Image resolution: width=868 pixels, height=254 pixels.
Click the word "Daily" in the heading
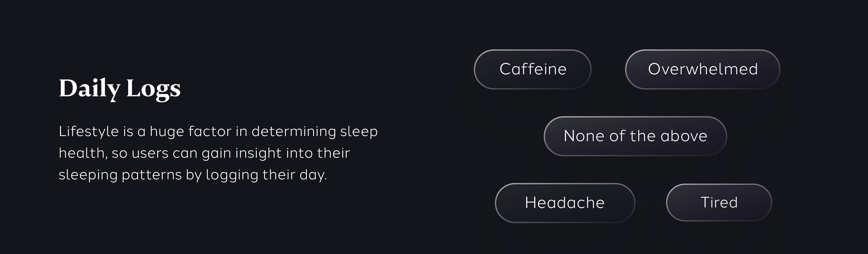tap(89, 89)
